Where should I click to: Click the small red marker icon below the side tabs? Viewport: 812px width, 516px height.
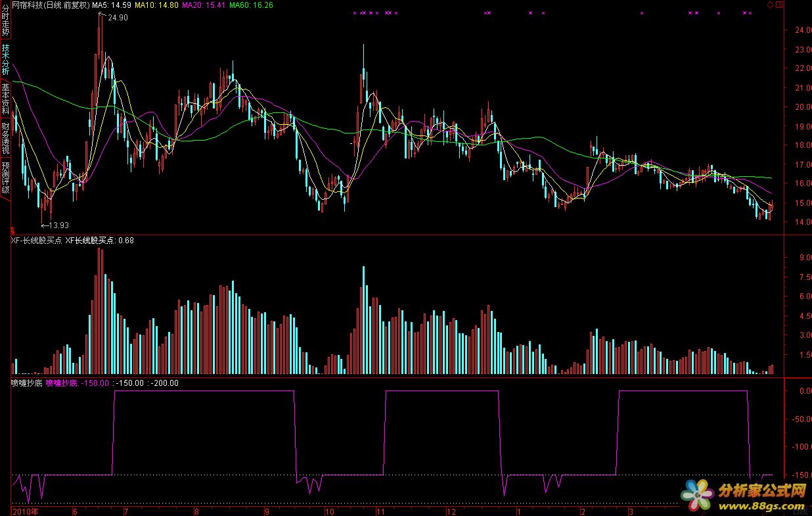pyautogui.click(x=11, y=231)
